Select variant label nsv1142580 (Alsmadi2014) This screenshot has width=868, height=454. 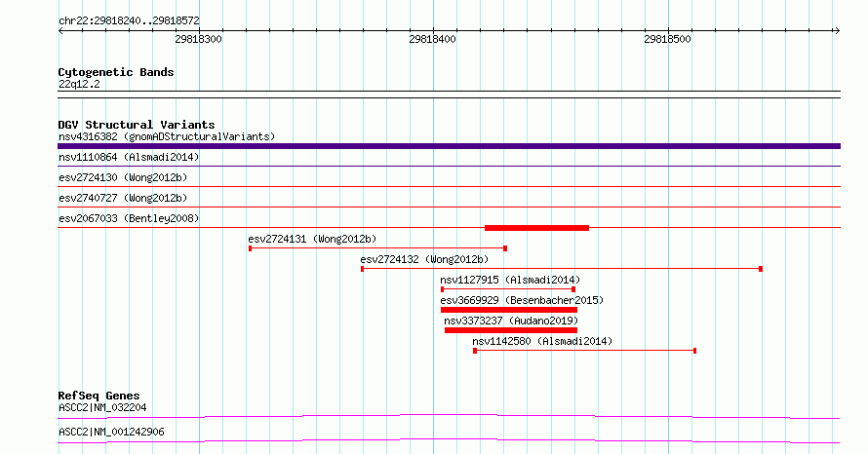[542, 341]
